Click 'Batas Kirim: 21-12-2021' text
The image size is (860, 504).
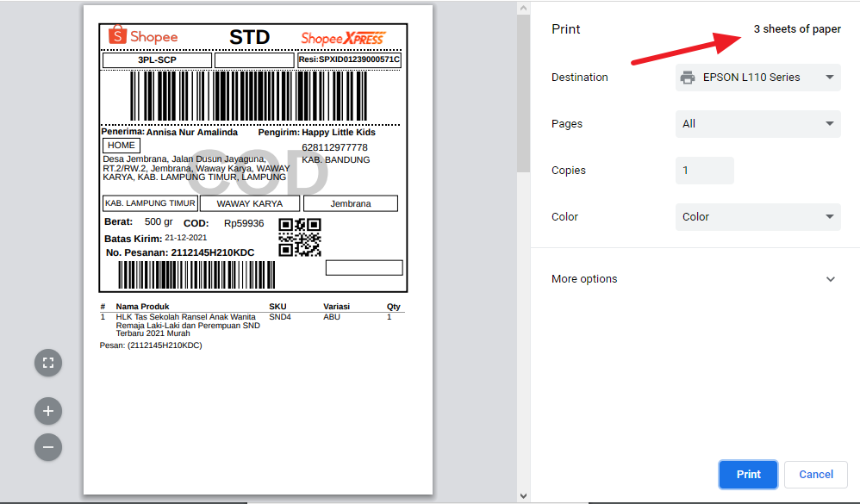pos(156,238)
